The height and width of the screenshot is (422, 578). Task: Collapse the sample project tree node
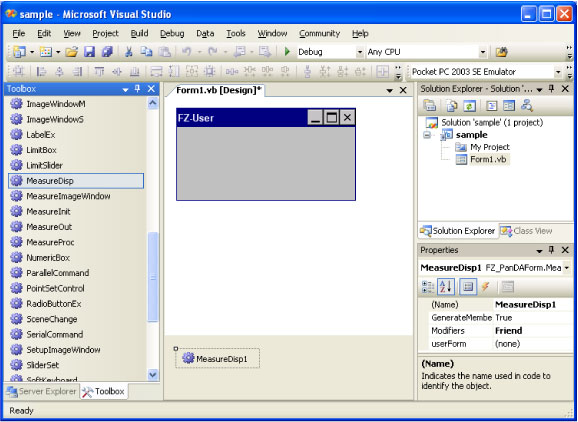427,135
